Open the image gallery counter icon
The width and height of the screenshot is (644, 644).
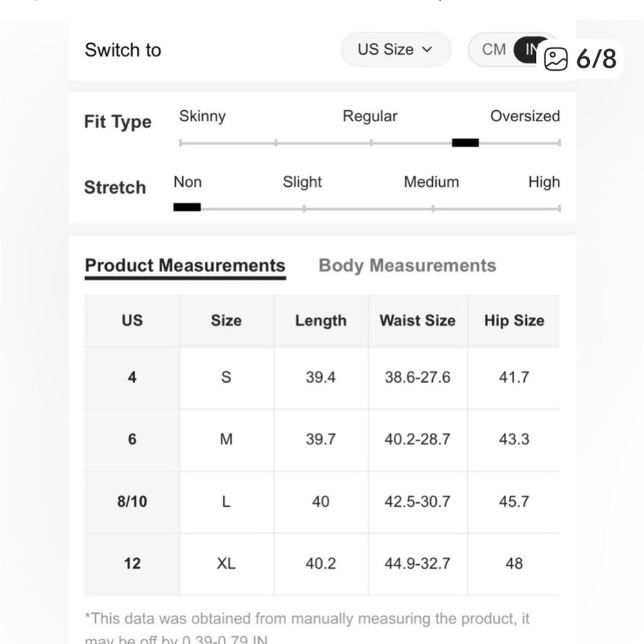click(556, 59)
